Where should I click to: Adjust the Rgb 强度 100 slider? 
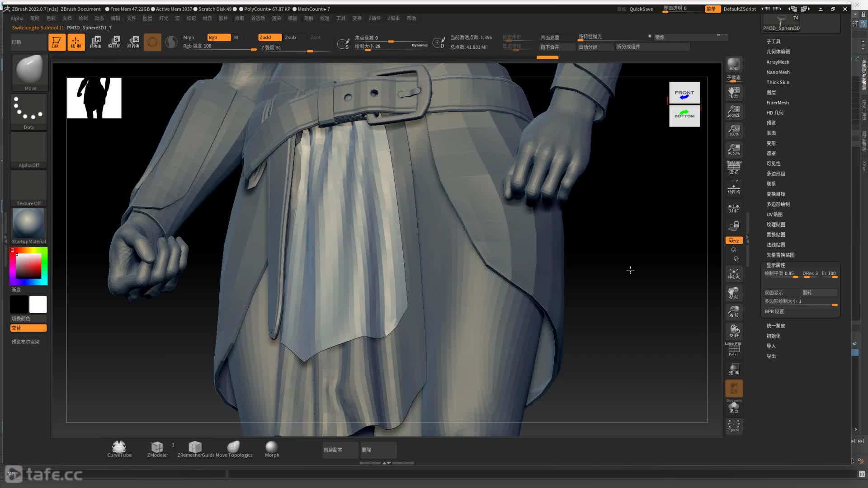219,47
